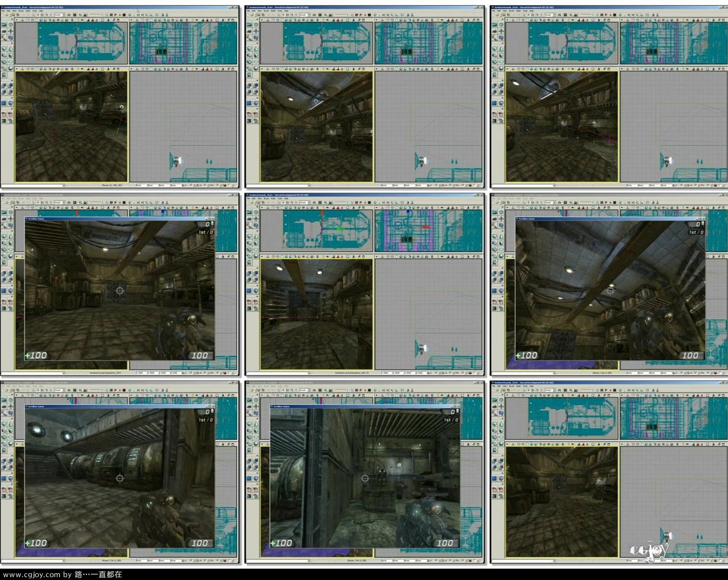Toggle Realtime in perspective viewport of top-left screenshot
Screen dimensions: 728x580
point(23,69)
